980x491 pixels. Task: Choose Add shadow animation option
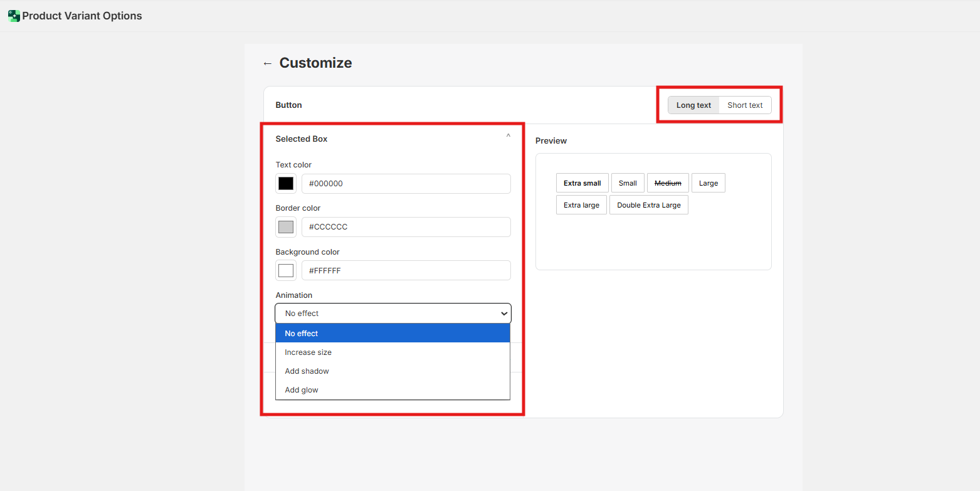pos(393,371)
